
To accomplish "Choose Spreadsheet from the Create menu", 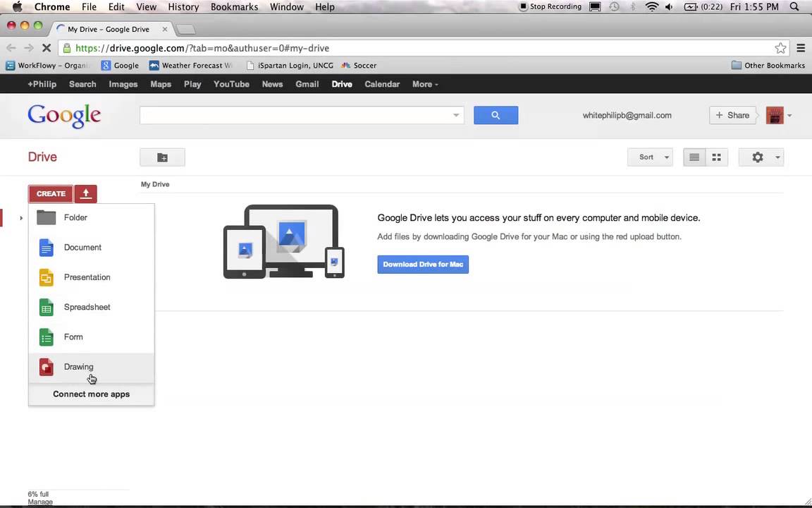I will 91,307.
